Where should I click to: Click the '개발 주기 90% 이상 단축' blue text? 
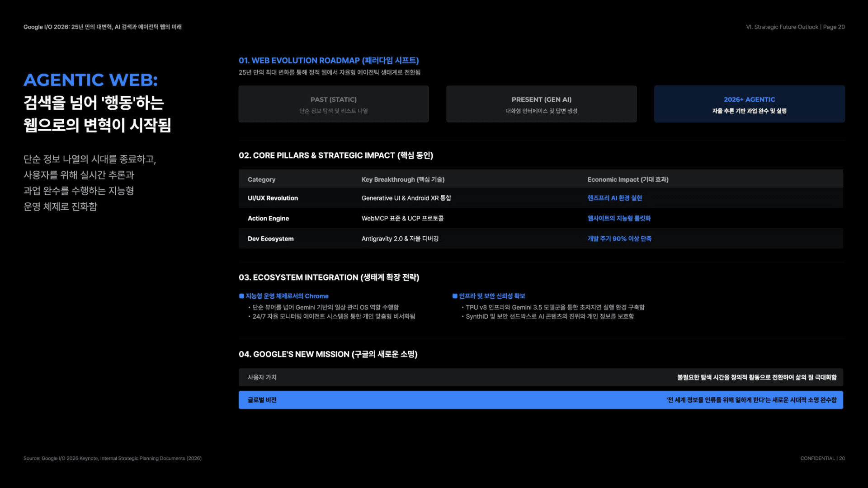coord(619,239)
